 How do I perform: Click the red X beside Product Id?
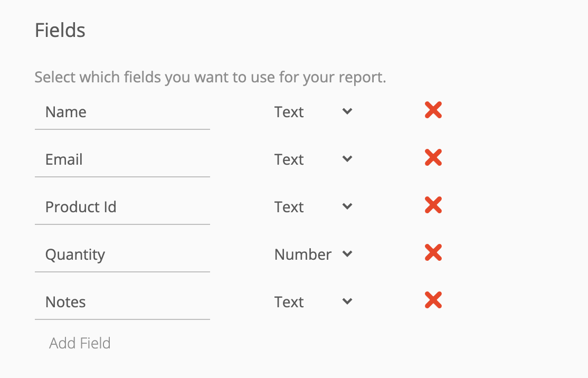coord(432,205)
